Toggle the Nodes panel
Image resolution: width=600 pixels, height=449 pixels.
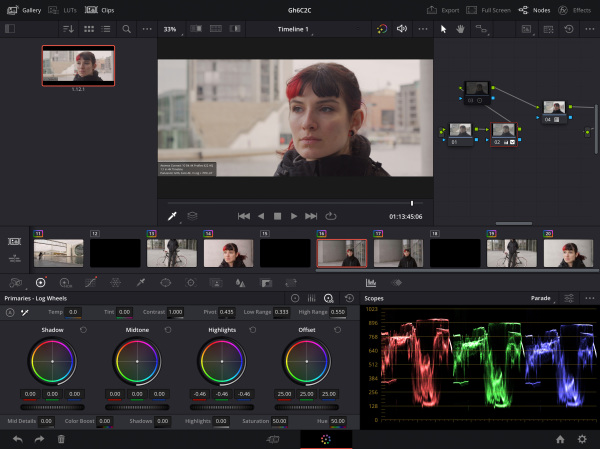pos(534,10)
